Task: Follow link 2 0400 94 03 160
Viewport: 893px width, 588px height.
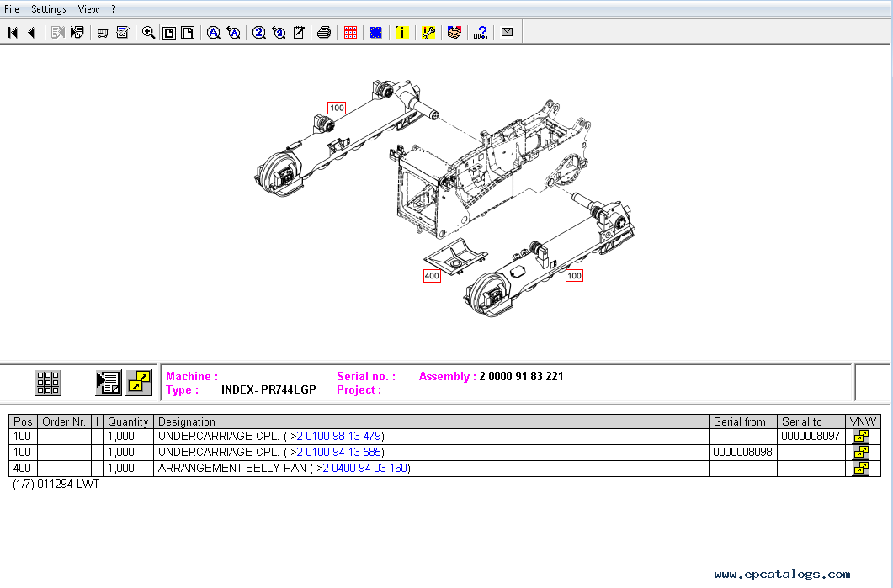Action: coord(365,469)
